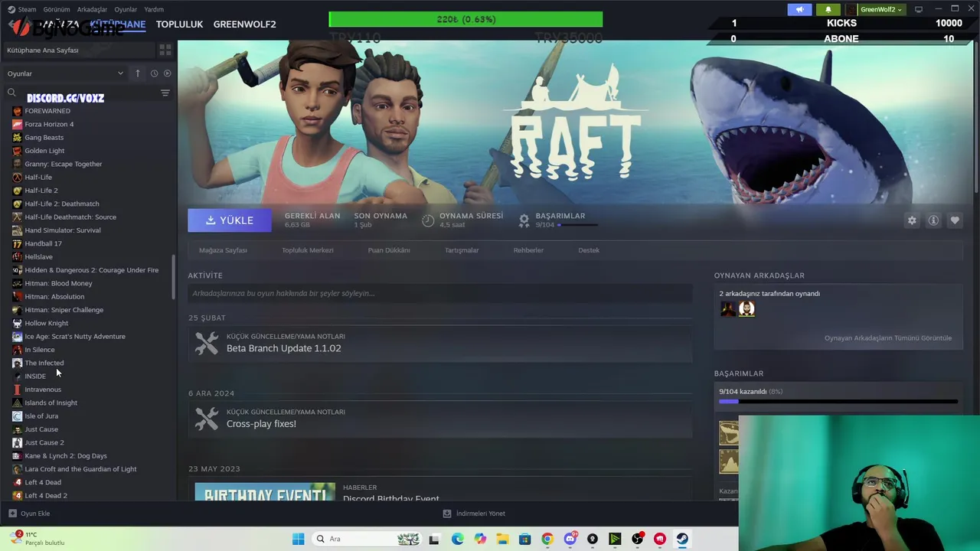Open Tartışmalar link
The image size is (980, 551).
(x=462, y=250)
